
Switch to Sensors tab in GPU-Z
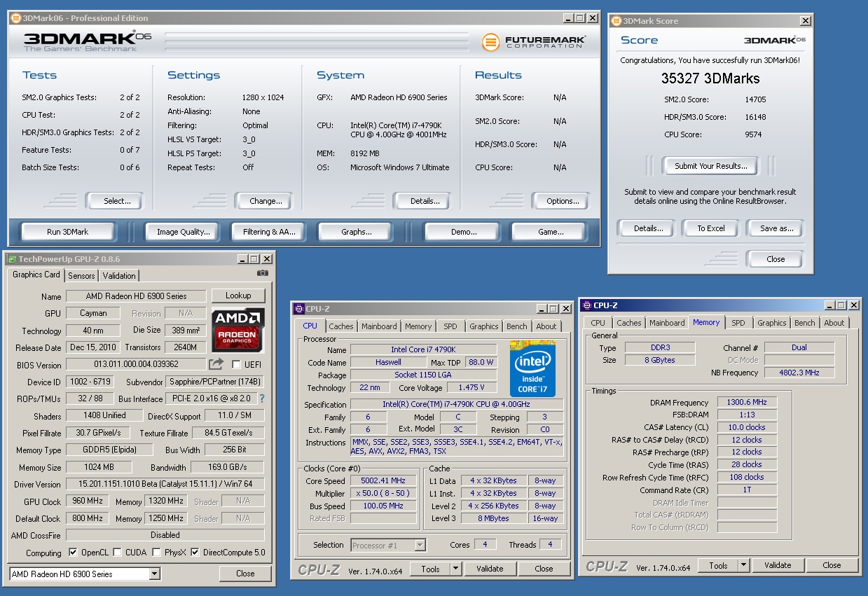[82, 276]
